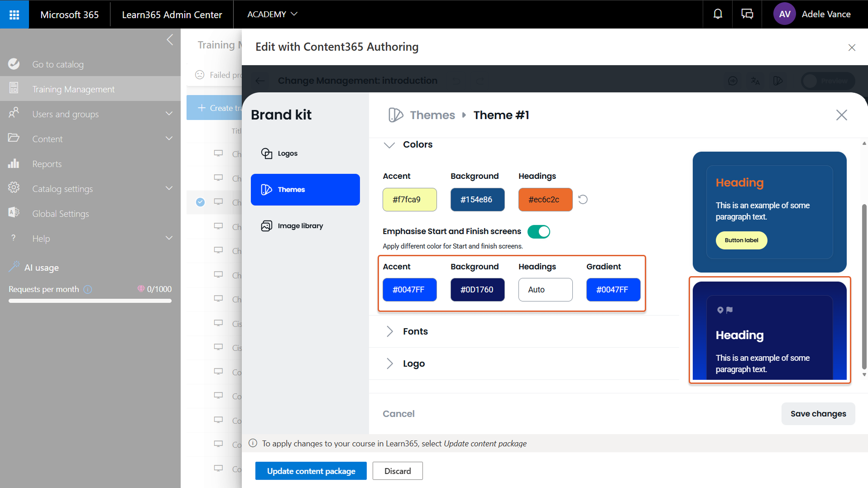Collapse the left navigation sidebar
868x488 pixels.
(170, 40)
